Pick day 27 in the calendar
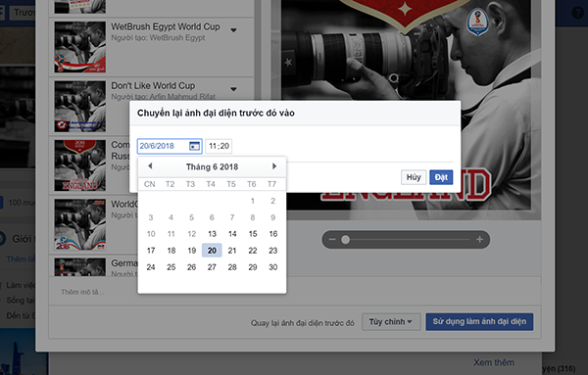588x375 pixels. tap(212, 267)
